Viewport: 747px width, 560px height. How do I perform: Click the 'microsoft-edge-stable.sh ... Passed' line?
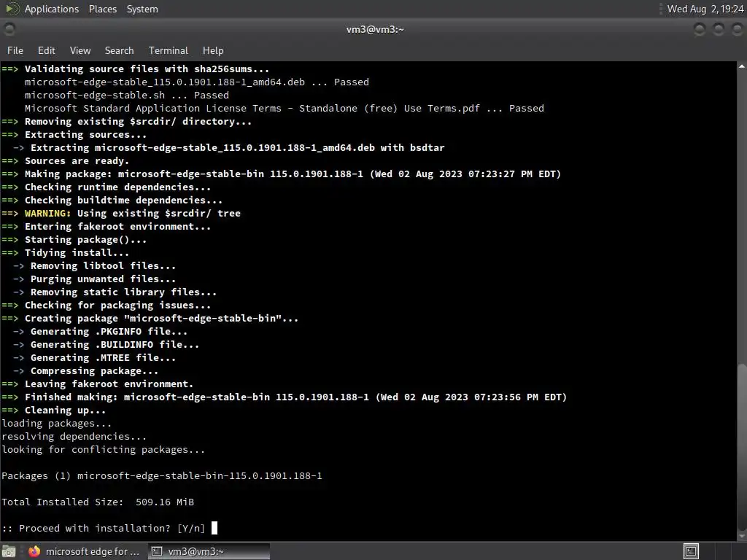coord(127,96)
